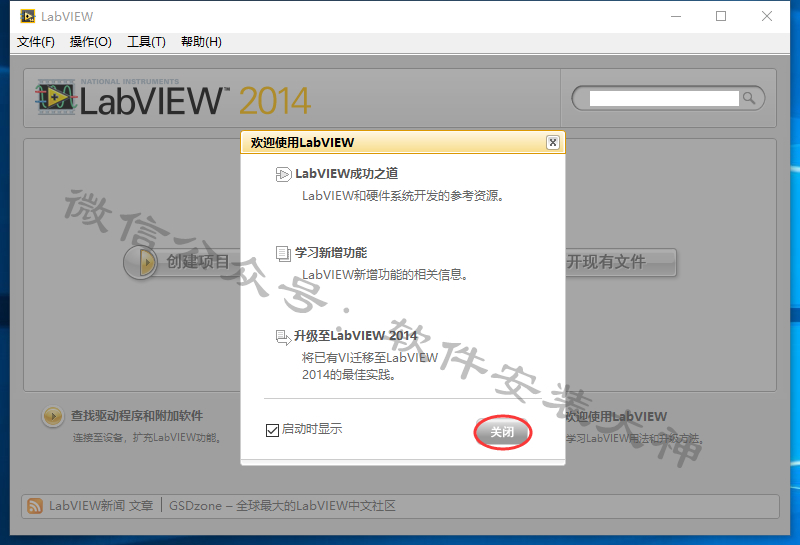Open the 文章 link
Image resolution: width=800 pixels, height=545 pixels.
tap(141, 506)
